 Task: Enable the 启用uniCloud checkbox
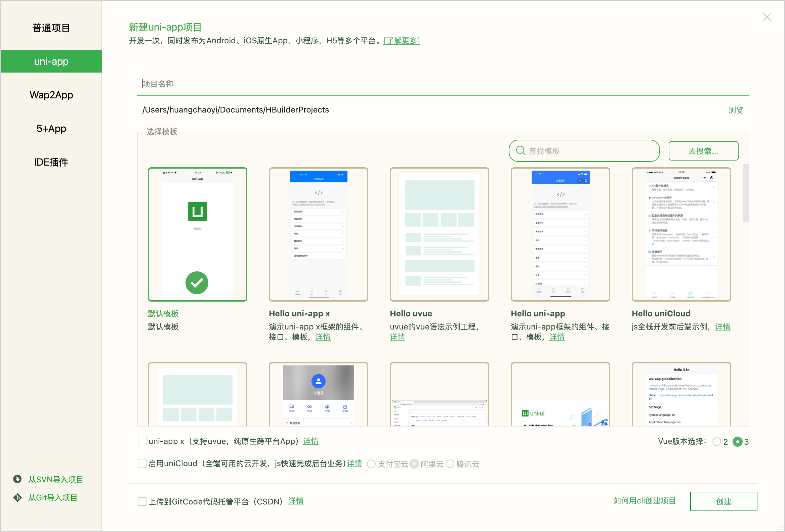point(142,463)
